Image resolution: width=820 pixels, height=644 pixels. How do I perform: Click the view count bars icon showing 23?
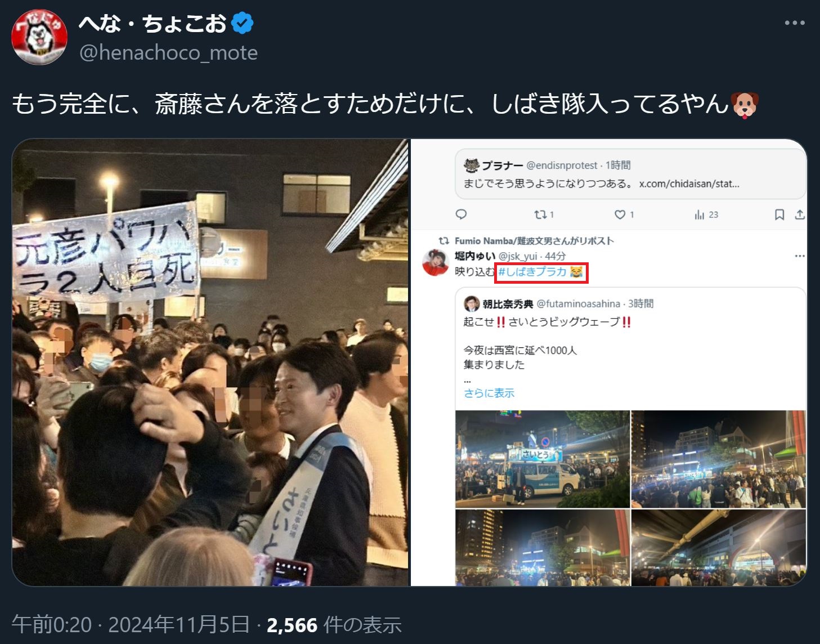(x=706, y=214)
